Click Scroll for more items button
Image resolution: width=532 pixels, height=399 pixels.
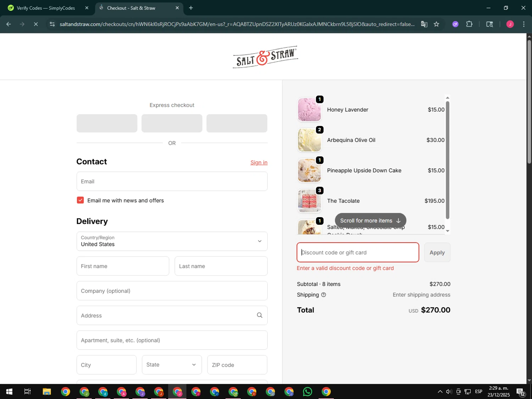[370, 221]
